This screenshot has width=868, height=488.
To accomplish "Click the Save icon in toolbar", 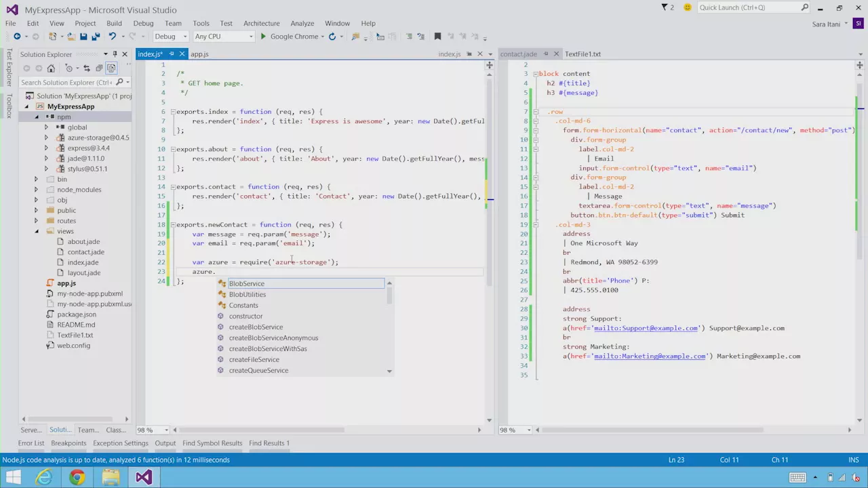I will click(x=83, y=37).
